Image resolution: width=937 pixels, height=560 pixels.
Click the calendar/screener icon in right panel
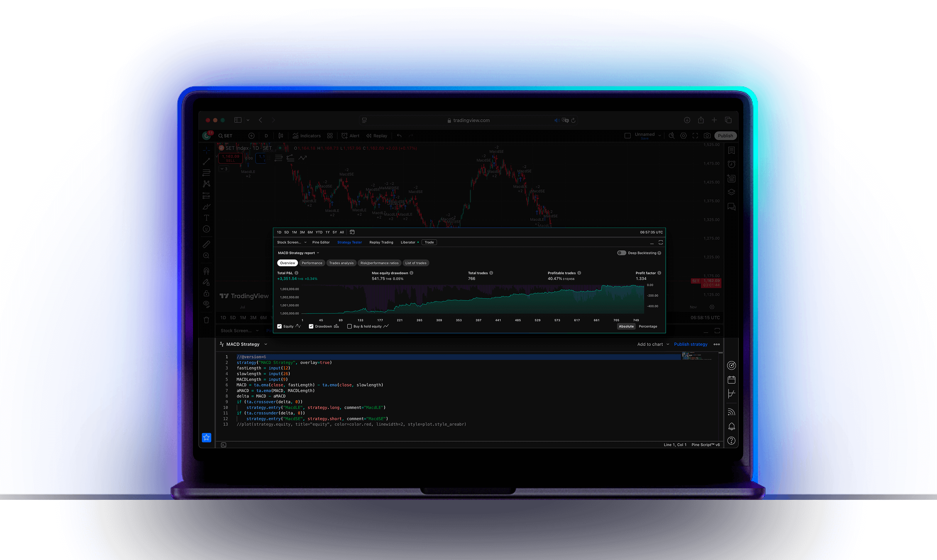click(x=731, y=381)
